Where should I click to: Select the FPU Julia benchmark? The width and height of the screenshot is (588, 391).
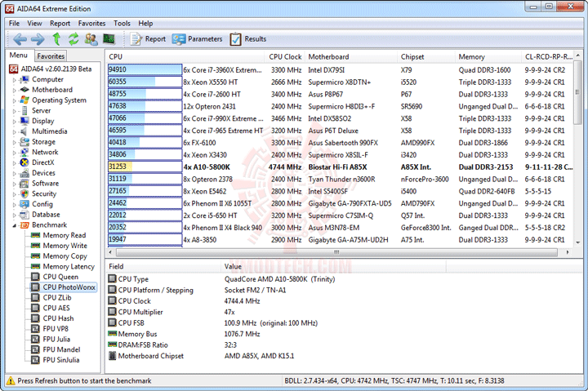[x=56, y=340]
